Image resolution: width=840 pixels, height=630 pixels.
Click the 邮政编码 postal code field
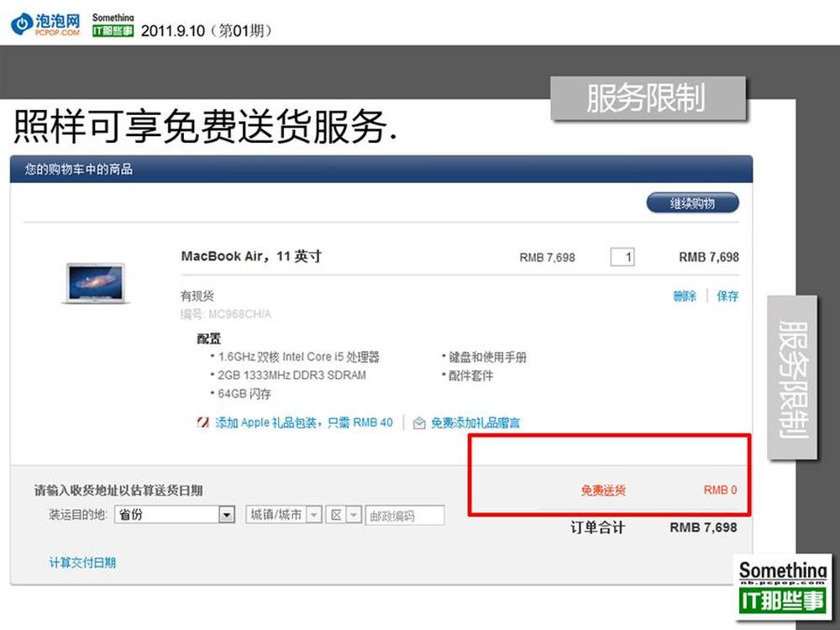(x=405, y=516)
